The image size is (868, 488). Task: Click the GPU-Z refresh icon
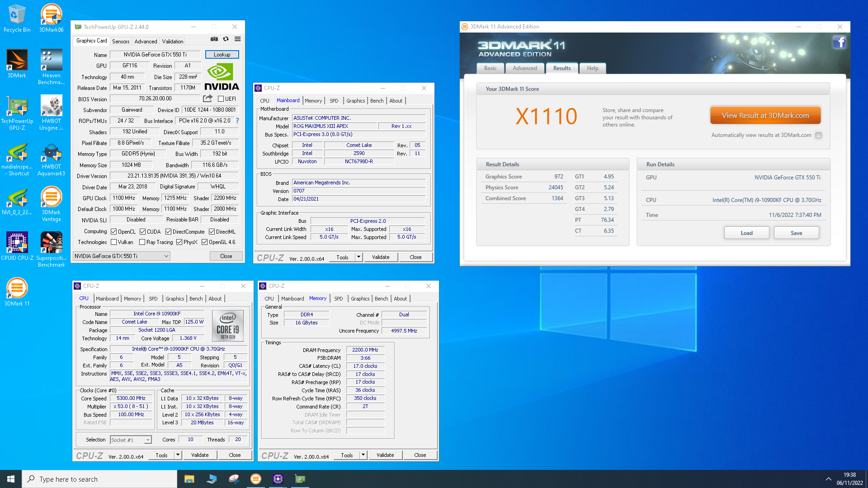(x=226, y=39)
